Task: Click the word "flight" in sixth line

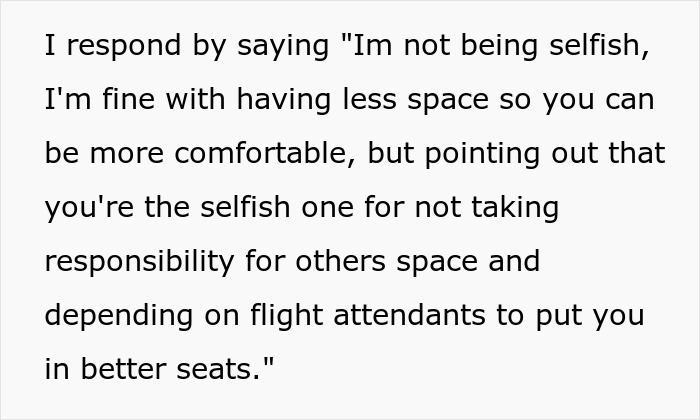Action: [x=287, y=316]
